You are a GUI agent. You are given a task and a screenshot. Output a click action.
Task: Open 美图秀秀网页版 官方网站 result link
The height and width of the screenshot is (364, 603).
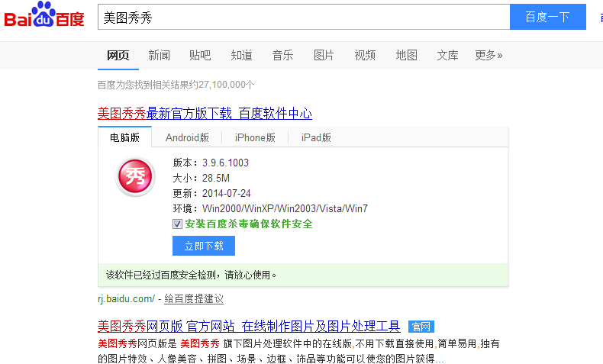(x=249, y=327)
